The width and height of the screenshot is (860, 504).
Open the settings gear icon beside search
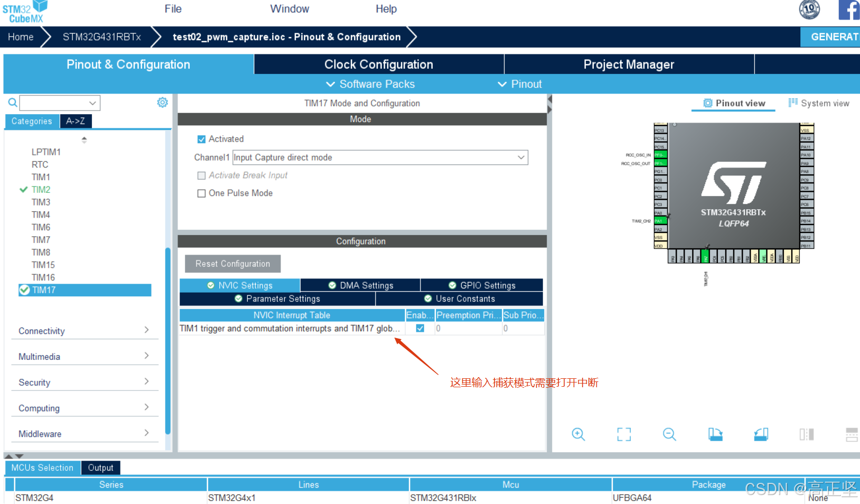click(x=162, y=102)
